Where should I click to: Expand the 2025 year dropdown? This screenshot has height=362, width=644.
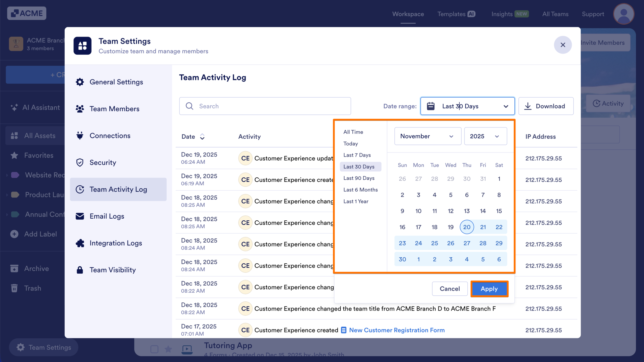(485, 136)
